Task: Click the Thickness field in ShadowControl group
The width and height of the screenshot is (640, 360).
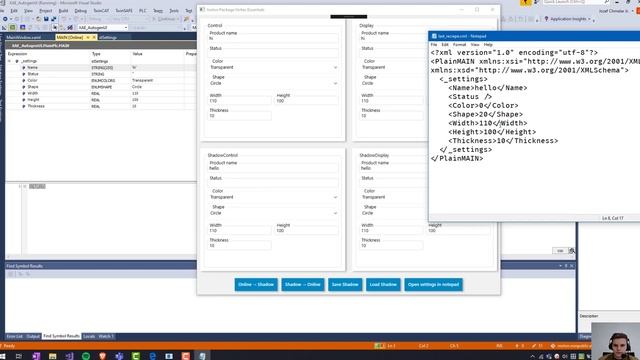Action: (x=239, y=246)
